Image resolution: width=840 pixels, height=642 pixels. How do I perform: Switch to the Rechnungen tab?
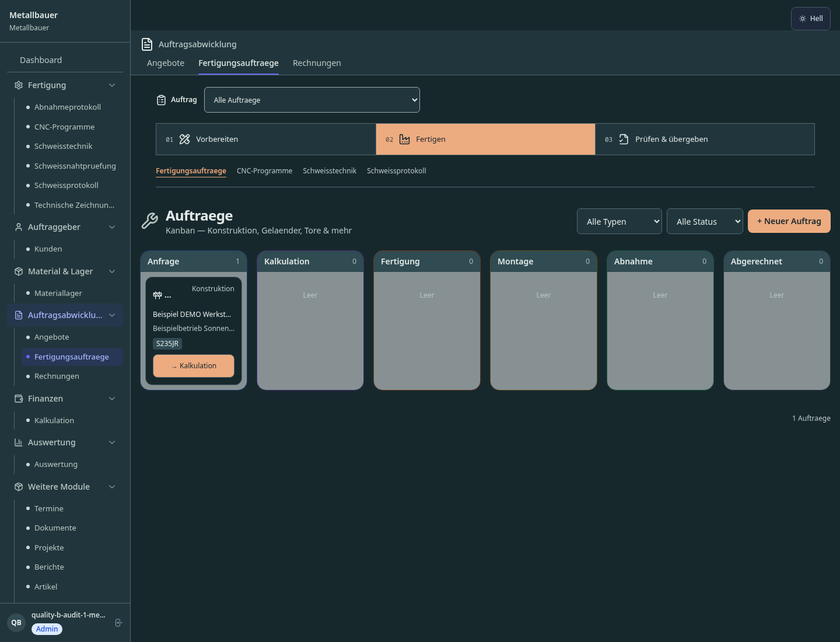(317, 63)
